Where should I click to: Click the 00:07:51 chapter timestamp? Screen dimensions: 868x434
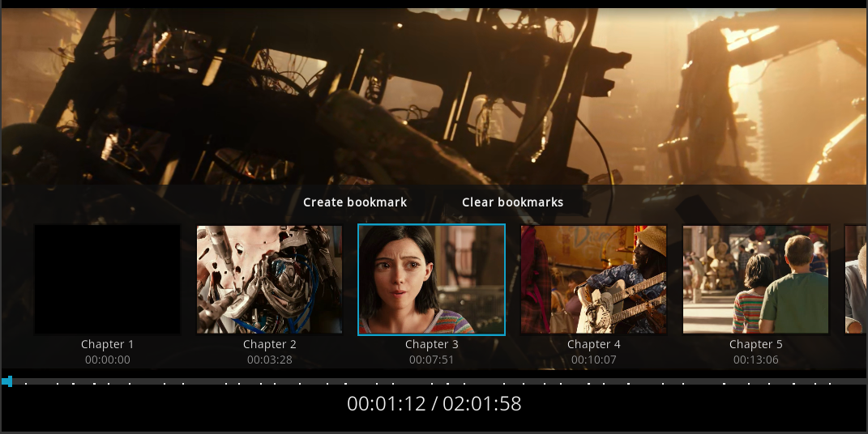tap(432, 360)
